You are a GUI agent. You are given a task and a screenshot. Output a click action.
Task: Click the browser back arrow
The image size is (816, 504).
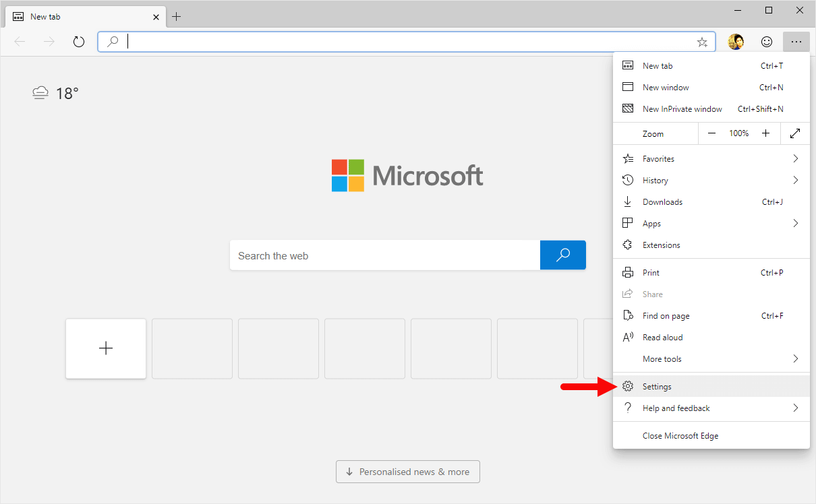tap(20, 42)
